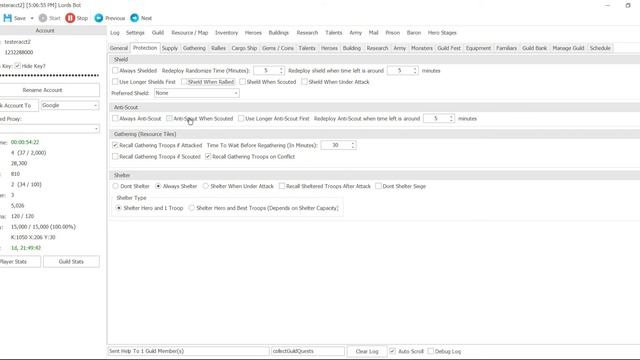Screen dimensions: 640x360
Task: Enable Shield When Scouted
Action: click(x=242, y=82)
